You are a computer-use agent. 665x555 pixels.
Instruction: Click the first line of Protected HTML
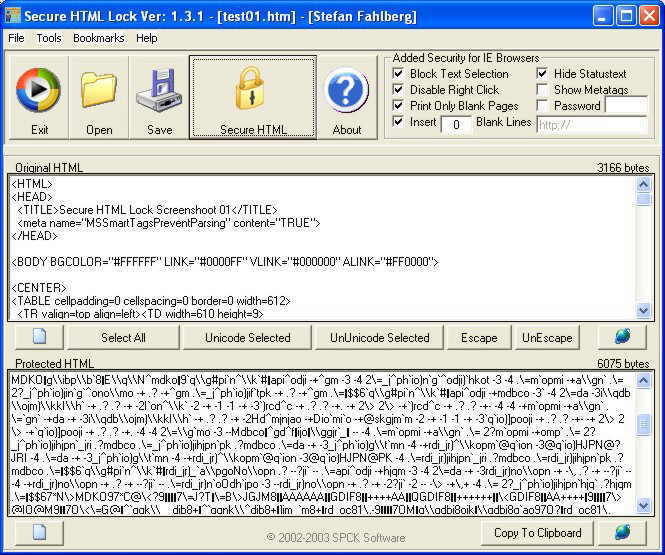tap(317, 380)
